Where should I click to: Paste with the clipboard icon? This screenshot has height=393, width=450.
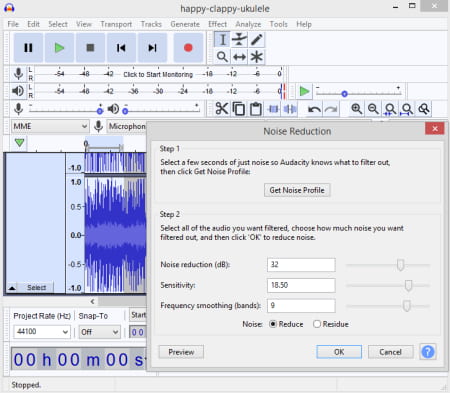256,109
